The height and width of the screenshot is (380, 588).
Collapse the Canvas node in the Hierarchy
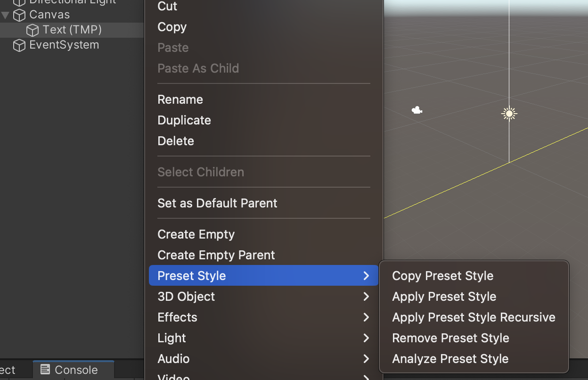(5, 15)
